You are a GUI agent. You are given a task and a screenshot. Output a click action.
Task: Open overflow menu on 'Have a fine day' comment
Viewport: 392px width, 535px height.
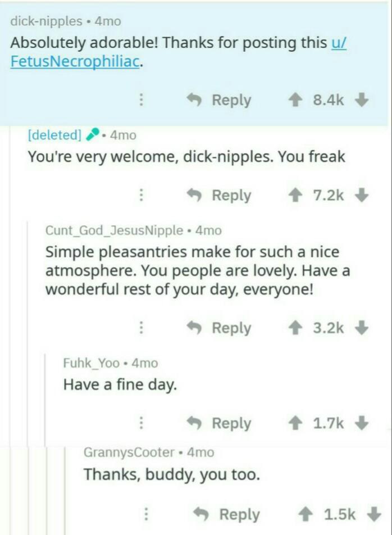click(x=142, y=423)
